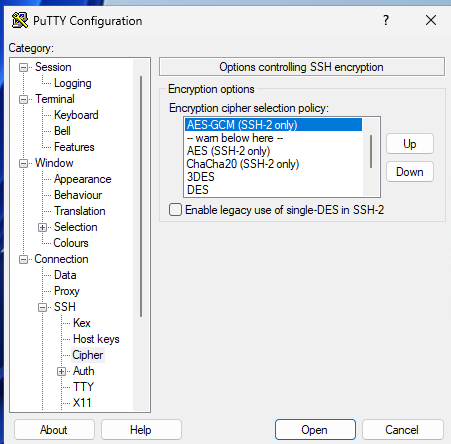Open the Terminal category
Image resolution: width=451 pixels, height=444 pixels.
(x=55, y=99)
